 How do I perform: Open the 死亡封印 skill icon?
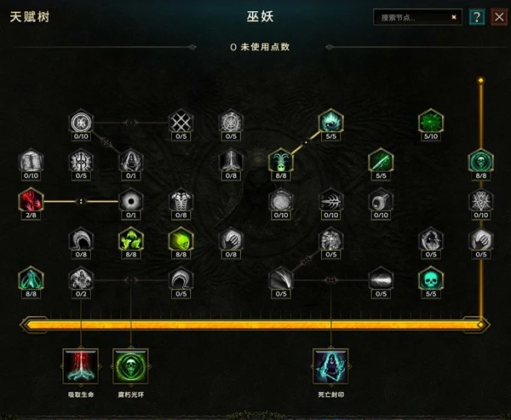coord(330,366)
